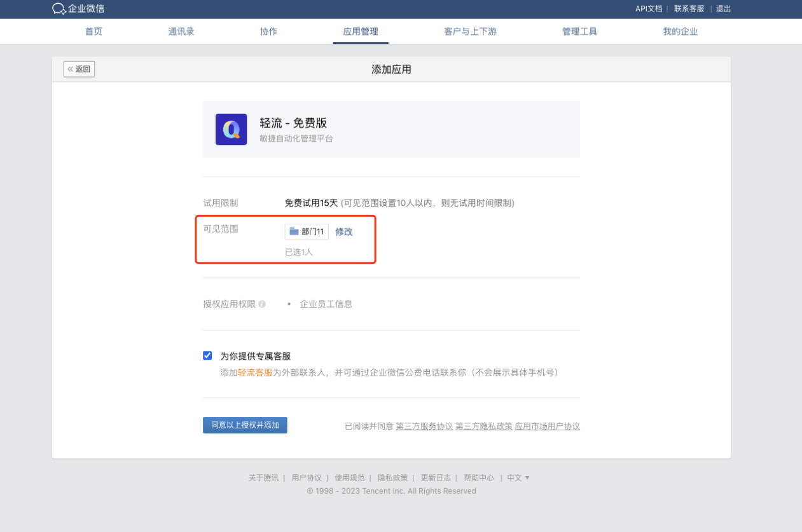Click the 轻流 app logo icon

(231, 129)
